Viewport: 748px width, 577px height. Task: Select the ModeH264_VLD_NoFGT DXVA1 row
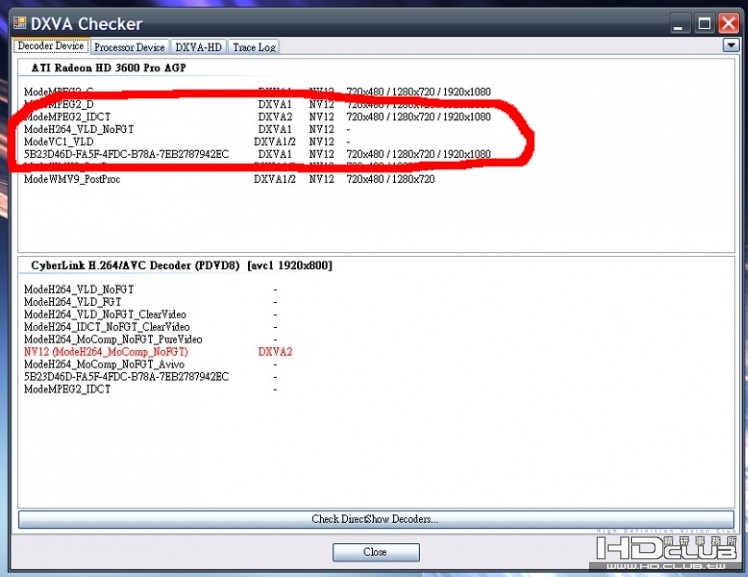187,129
